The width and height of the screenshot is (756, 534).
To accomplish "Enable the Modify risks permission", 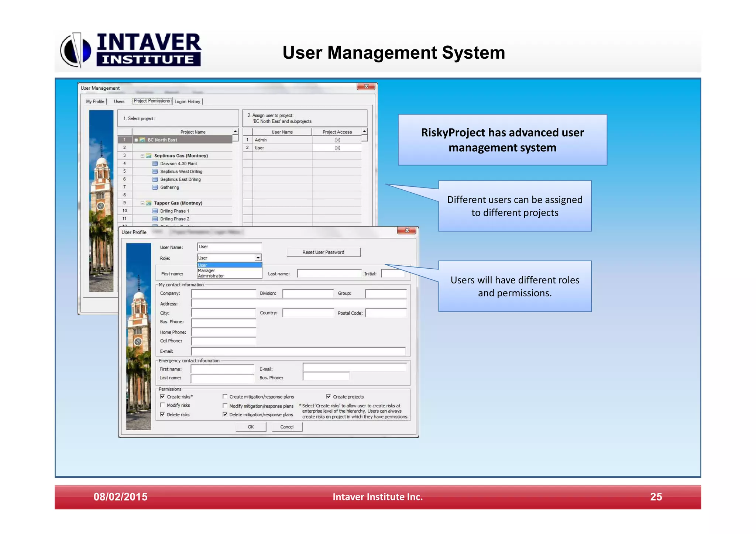I will click(162, 405).
